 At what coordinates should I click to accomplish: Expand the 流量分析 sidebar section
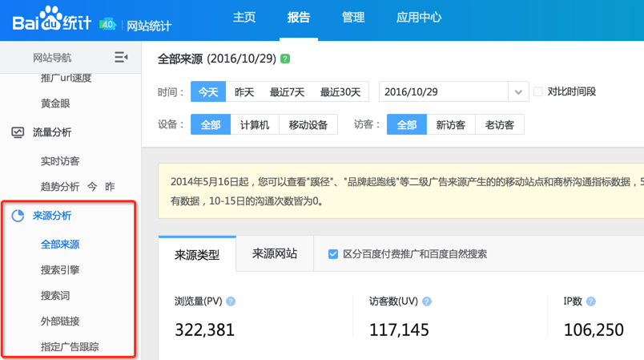pos(52,132)
